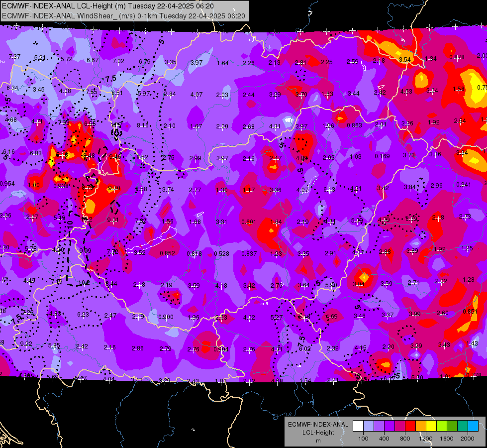Click the grid value 8.16
This screenshot has height=448, width=487.
click(x=143, y=125)
